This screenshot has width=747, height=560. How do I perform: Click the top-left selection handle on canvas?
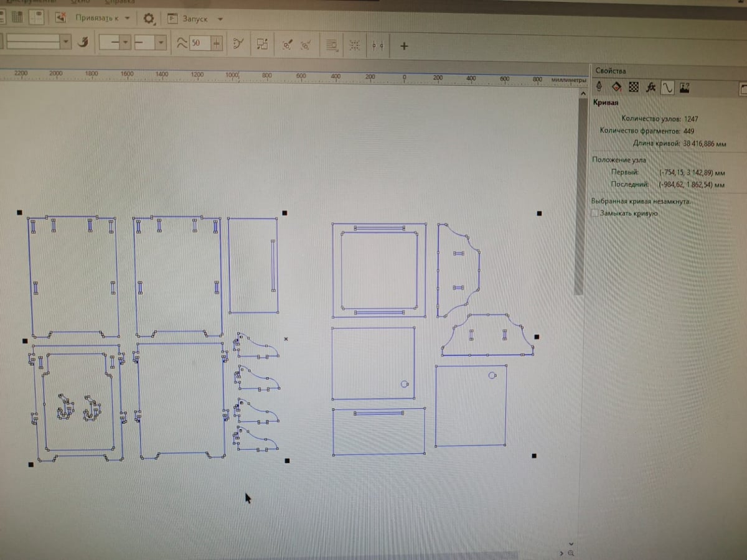tap(19, 212)
